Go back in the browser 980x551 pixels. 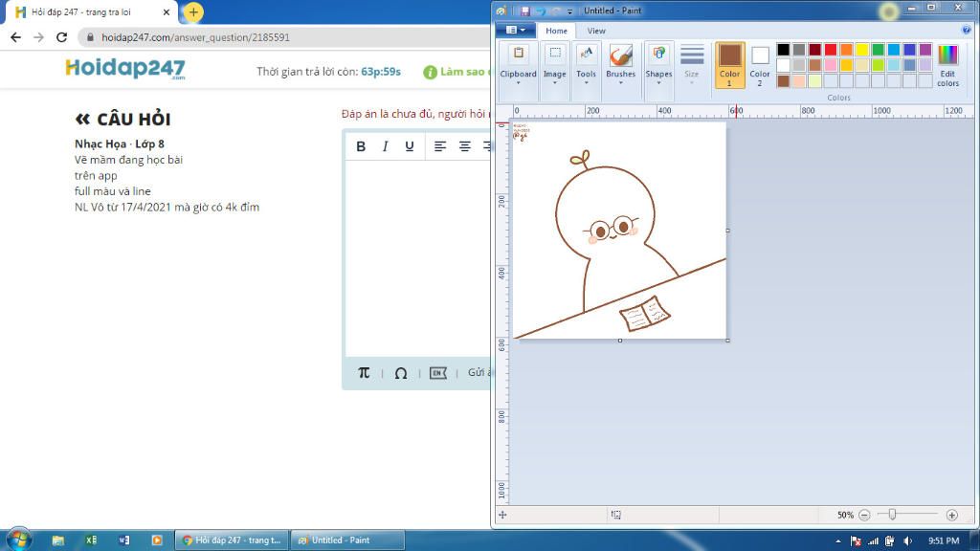point(15,37)
